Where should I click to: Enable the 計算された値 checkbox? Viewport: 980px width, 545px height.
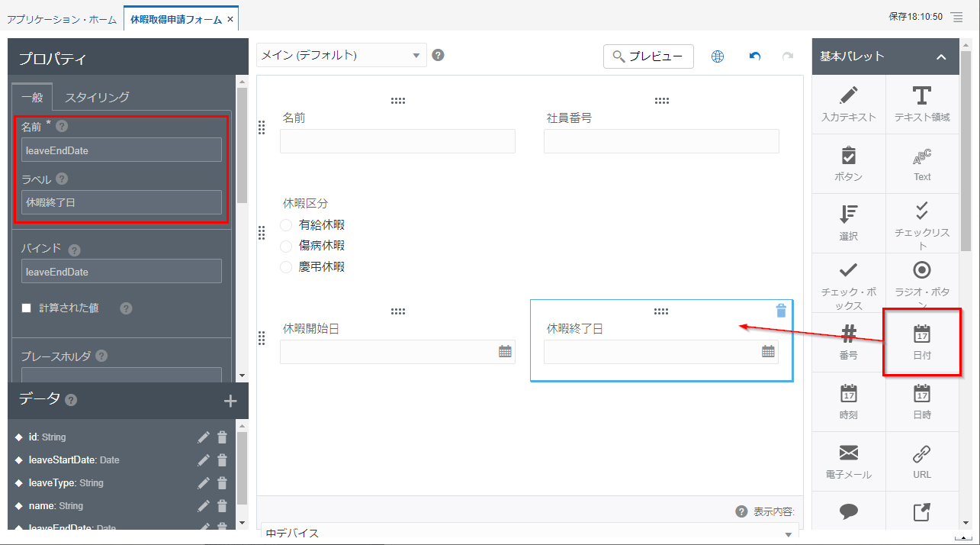point(26,308)
